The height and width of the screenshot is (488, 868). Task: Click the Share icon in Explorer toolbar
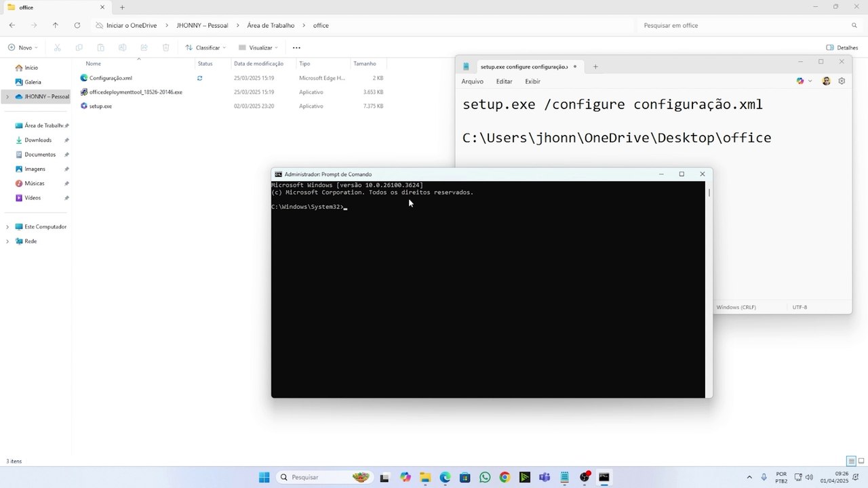point(144,47)
